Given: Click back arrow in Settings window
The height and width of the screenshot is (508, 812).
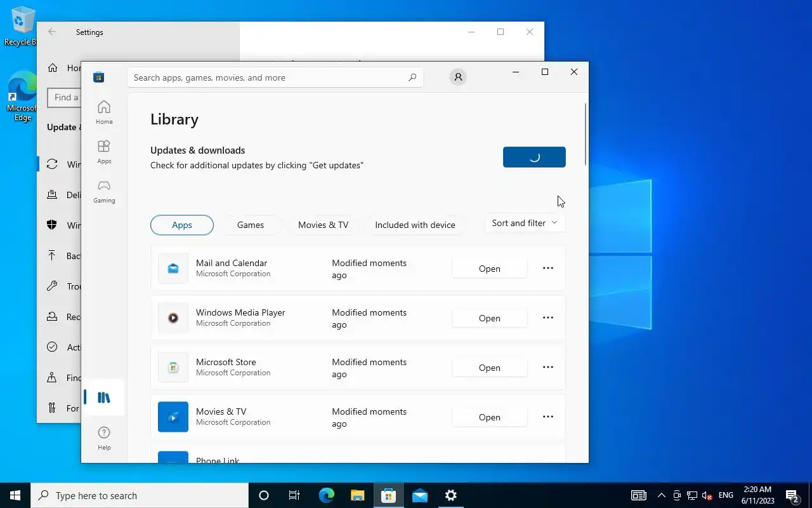Looking at the screenshot, I should [52, 32].
